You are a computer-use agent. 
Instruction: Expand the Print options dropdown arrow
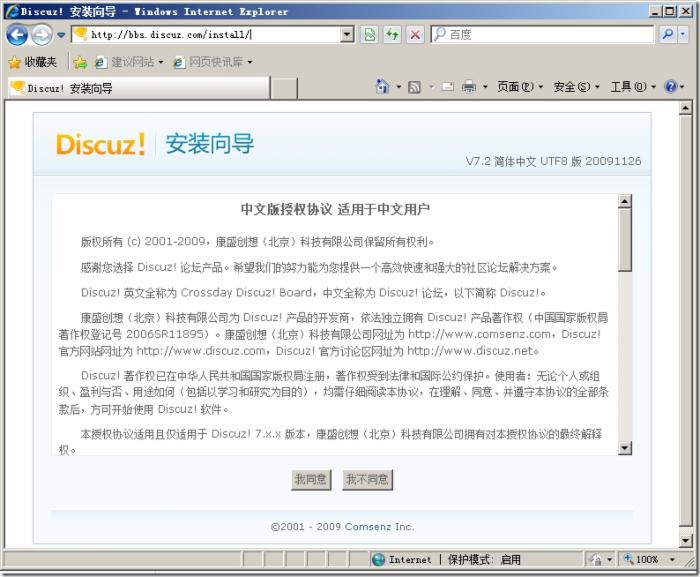(485, 87)
